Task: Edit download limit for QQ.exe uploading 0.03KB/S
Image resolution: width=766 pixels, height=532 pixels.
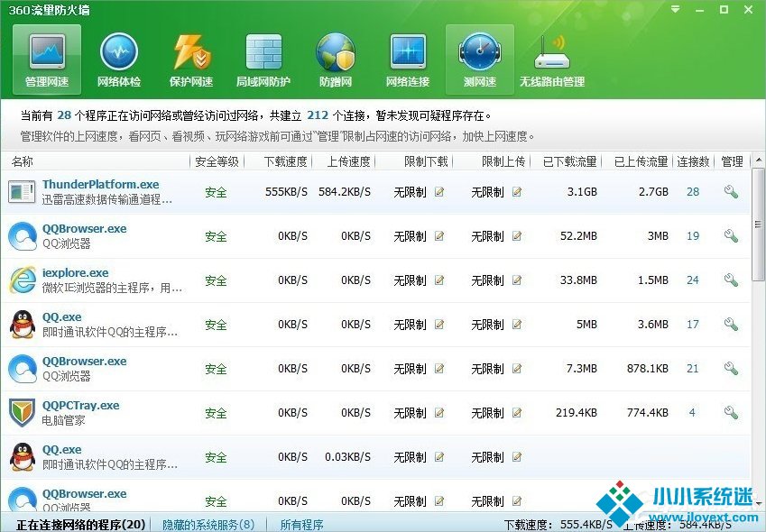Action: [x=439, y=457]
